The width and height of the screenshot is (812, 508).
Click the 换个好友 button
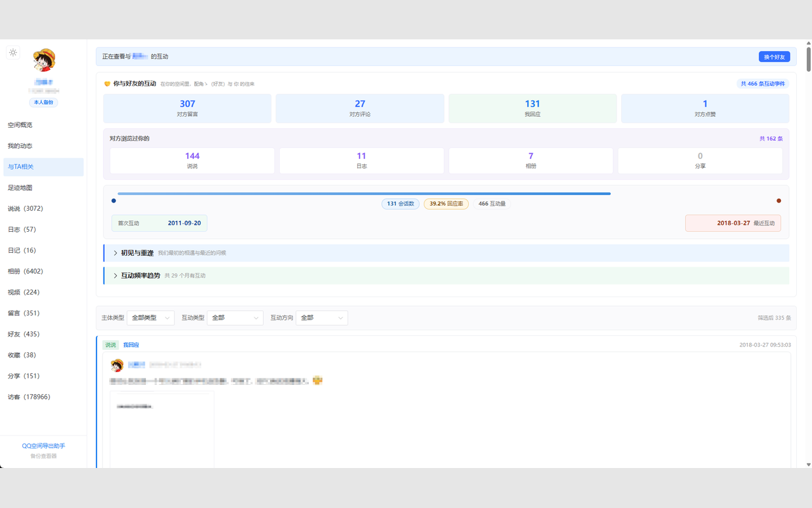pos(774,57)
